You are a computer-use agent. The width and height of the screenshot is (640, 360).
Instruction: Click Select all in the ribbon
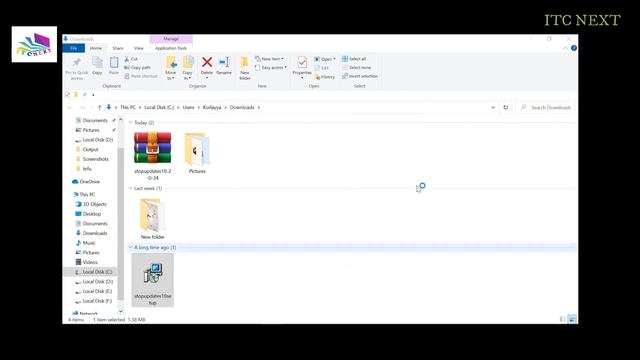(x=354, y=59)
